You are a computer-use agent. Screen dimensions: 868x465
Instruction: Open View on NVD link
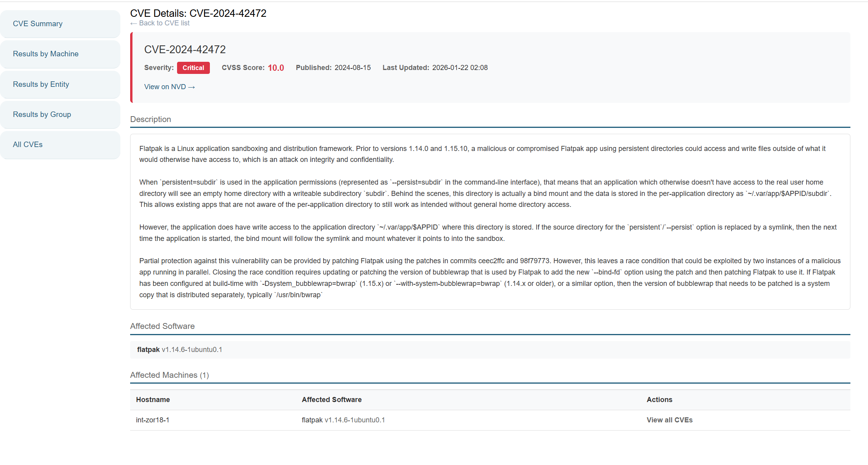(x=169, y=87)
